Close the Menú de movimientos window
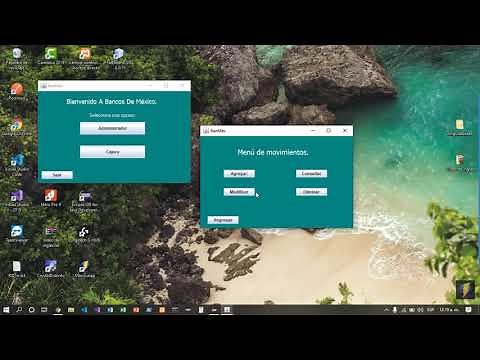The image size is (480, 360). [x=345, y=131]
